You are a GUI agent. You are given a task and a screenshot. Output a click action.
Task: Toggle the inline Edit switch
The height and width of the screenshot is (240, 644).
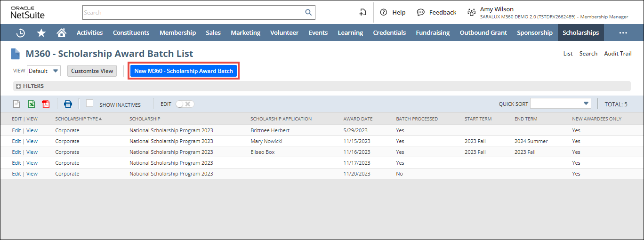185,104
